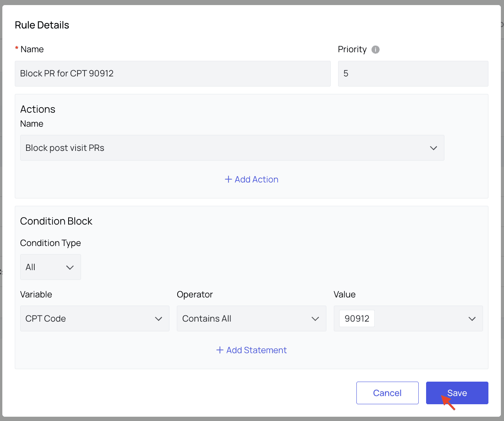
Task: Focus the rule Name text field
Action: (x=172, y=74)
